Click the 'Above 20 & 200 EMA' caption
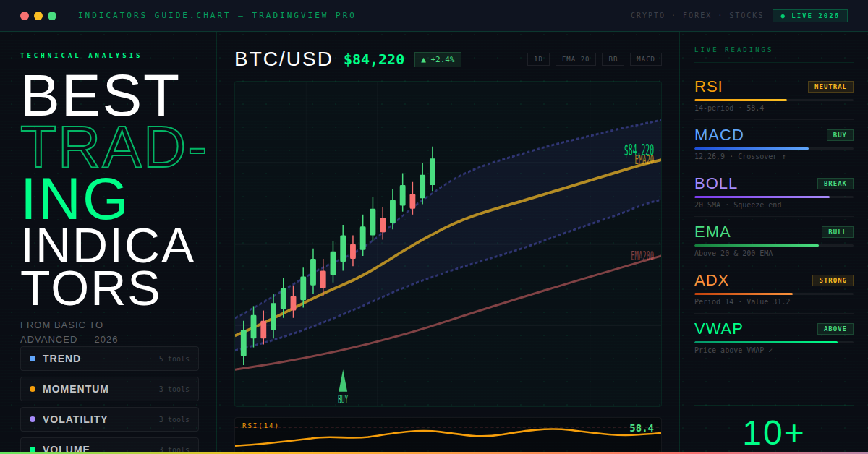Image resolution: width=868 pixels, height=454 pixels. 733,253
